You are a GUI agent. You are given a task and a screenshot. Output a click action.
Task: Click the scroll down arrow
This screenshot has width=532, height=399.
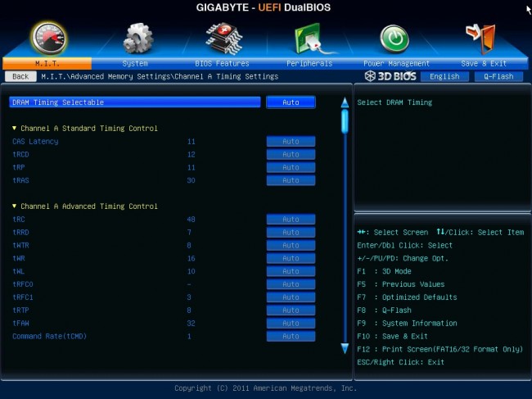point(345,348)
